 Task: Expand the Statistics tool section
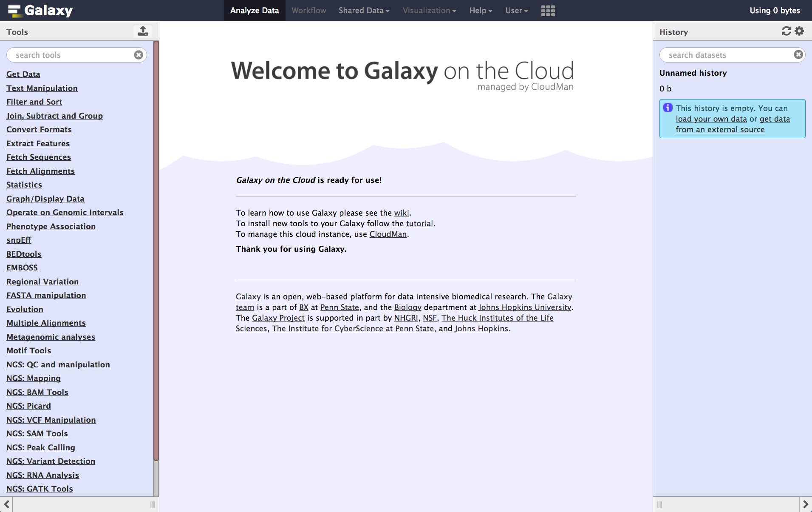24,185
